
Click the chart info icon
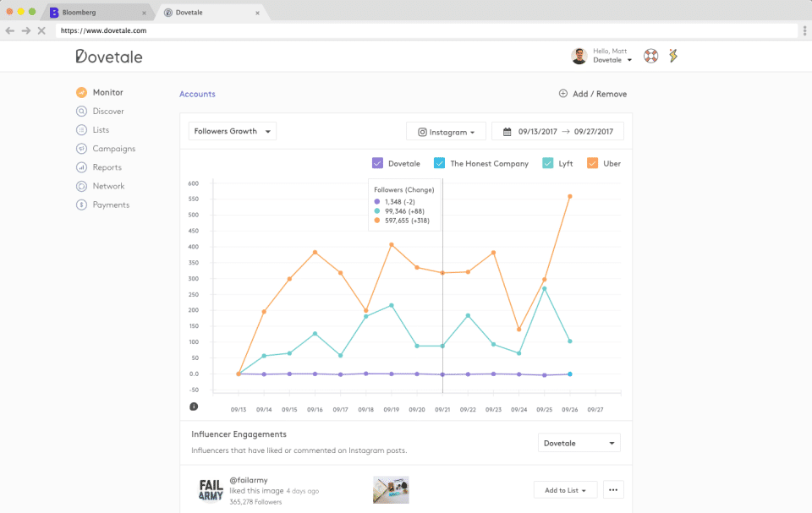click(195, 407)
